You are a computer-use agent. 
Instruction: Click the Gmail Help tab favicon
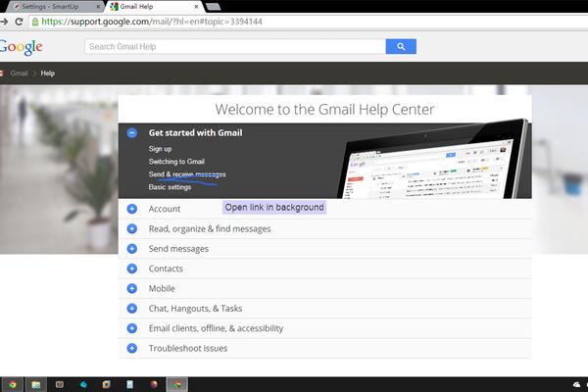[x=114, y=7]
